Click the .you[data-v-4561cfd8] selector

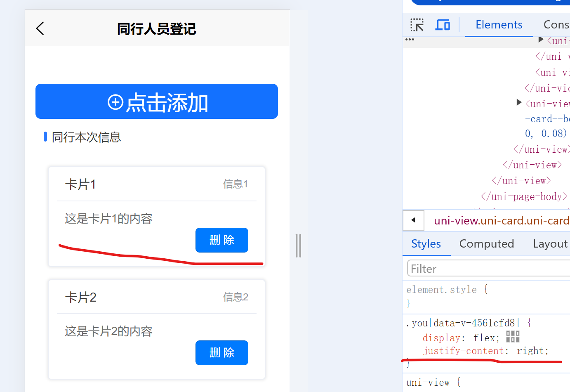click(x=462, y=323)
